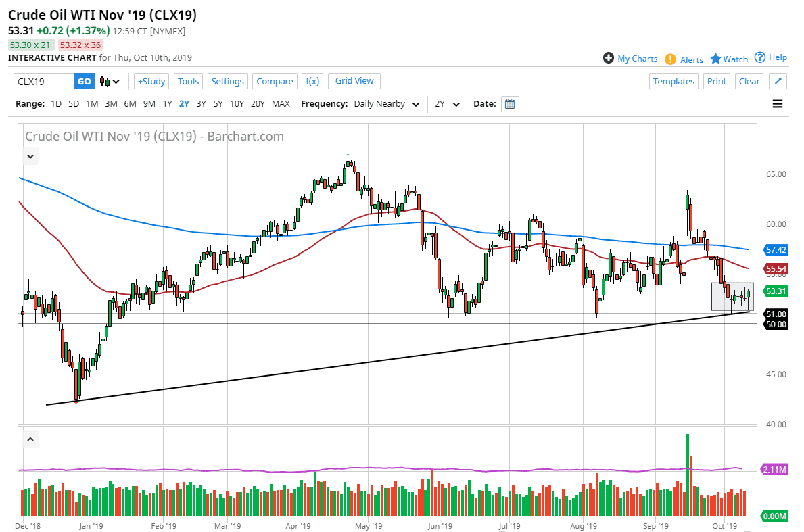Click the +Study button
The width and height of the screenshot is (804, 532).
coord(151,80)
